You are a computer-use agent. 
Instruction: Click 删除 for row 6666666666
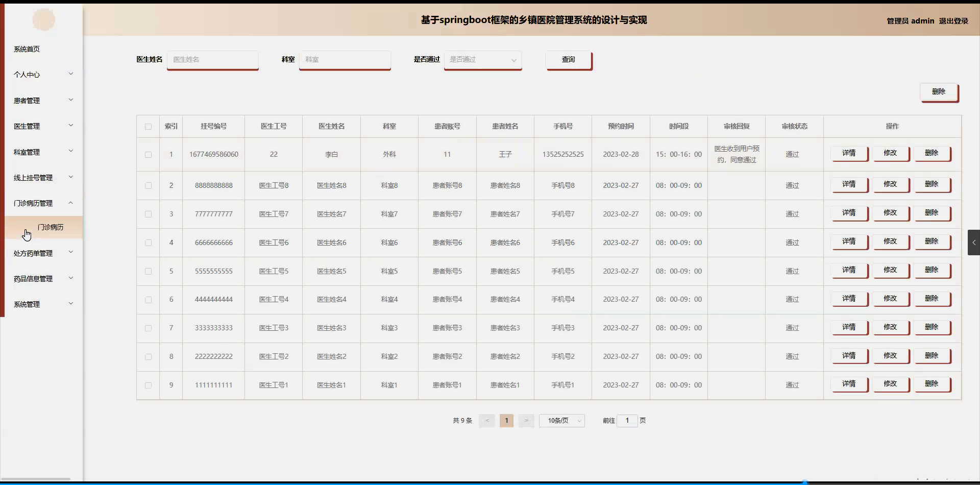pos(932,241)
